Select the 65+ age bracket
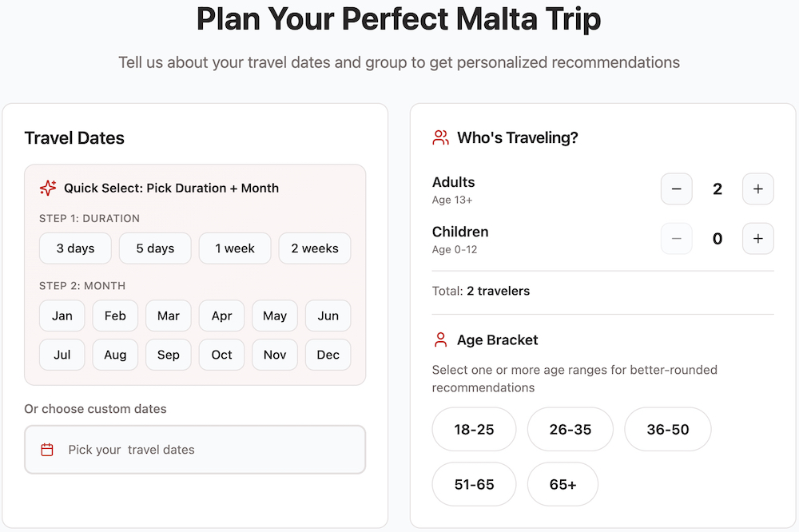This screenshot has width=799, height=532. [x=562, y=484]
